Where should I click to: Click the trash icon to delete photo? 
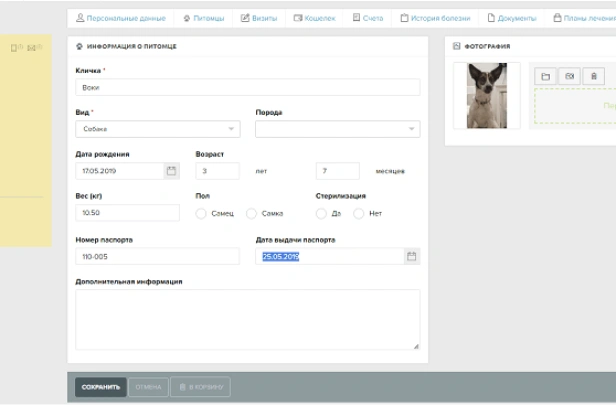[593, 76]
